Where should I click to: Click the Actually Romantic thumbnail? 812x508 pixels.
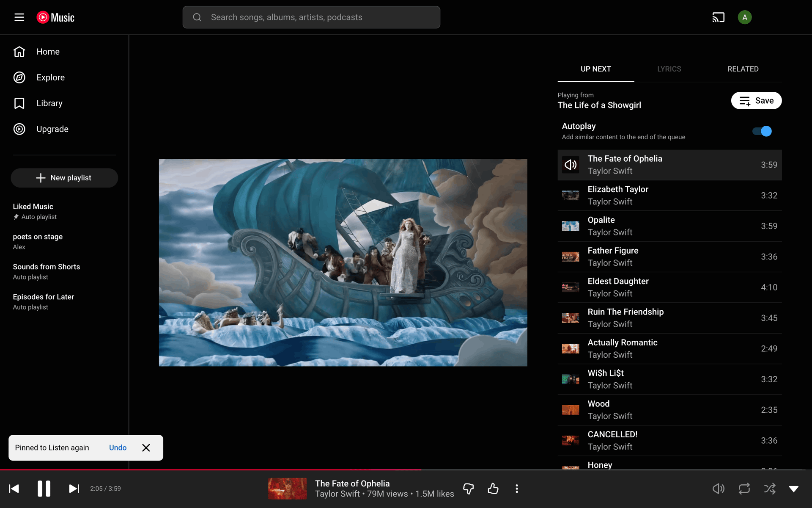click(x=571, y=349)
